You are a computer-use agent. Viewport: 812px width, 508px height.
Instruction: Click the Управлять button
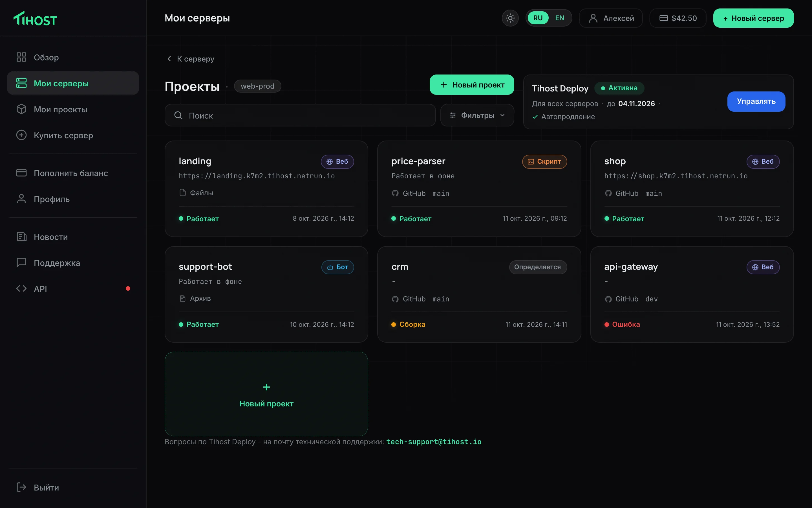click(756, 102)
